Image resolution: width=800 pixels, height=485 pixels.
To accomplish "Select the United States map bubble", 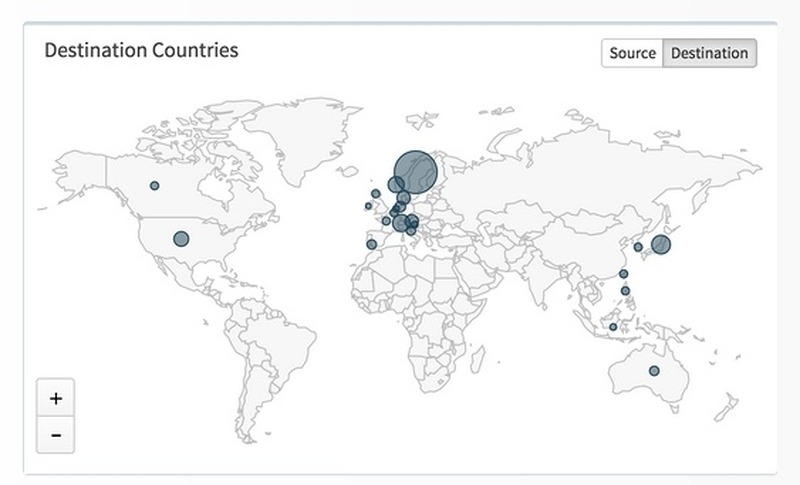I will point(181,239).
